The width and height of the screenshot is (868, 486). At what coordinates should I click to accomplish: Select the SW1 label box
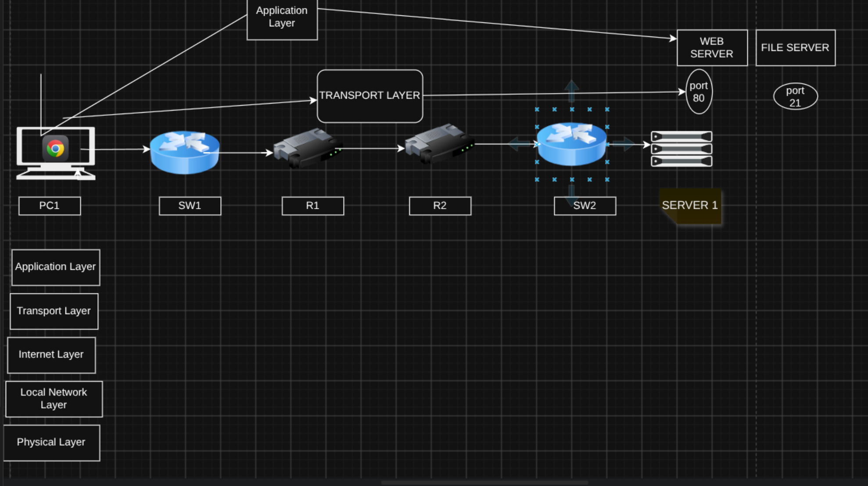(x=190, y=206)
